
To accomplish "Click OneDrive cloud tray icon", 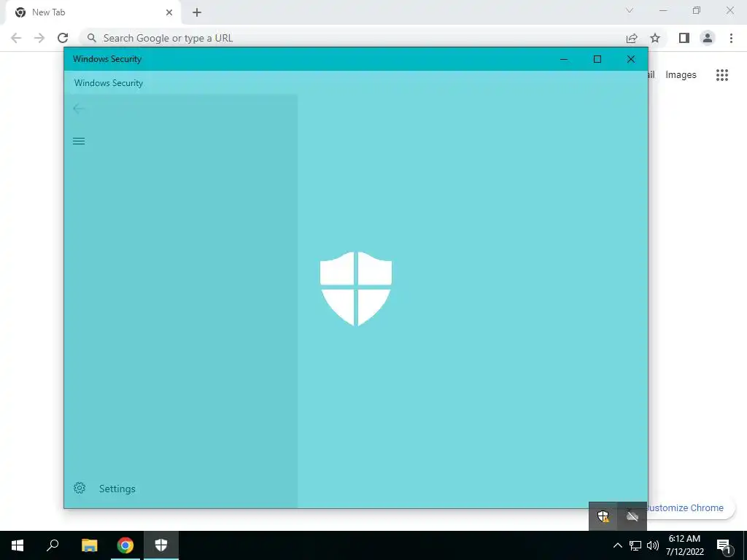I will (632, 516).
